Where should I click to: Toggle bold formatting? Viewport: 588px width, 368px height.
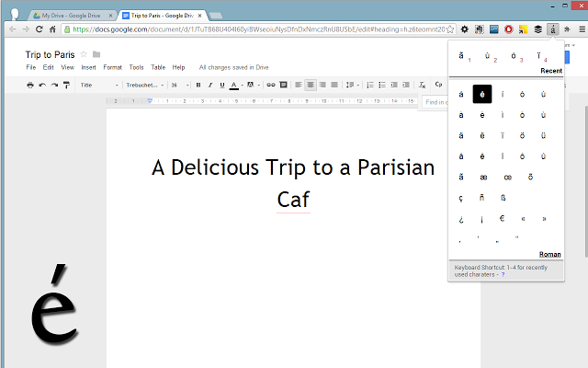(198, 85)
